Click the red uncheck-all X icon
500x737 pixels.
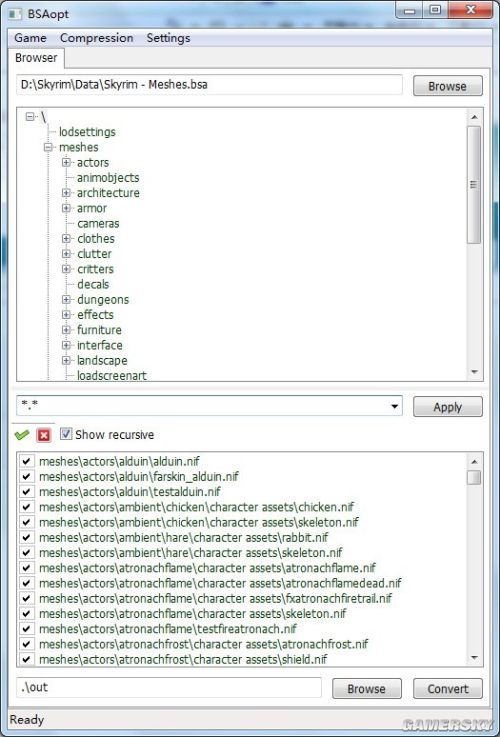coord(44,435)
